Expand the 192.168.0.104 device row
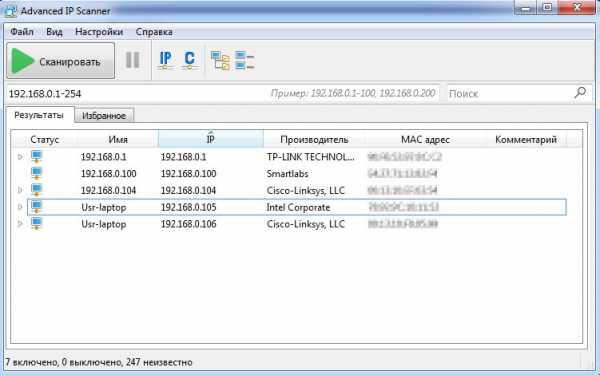Screen dimensions: 600x375 tap(20, 190)
